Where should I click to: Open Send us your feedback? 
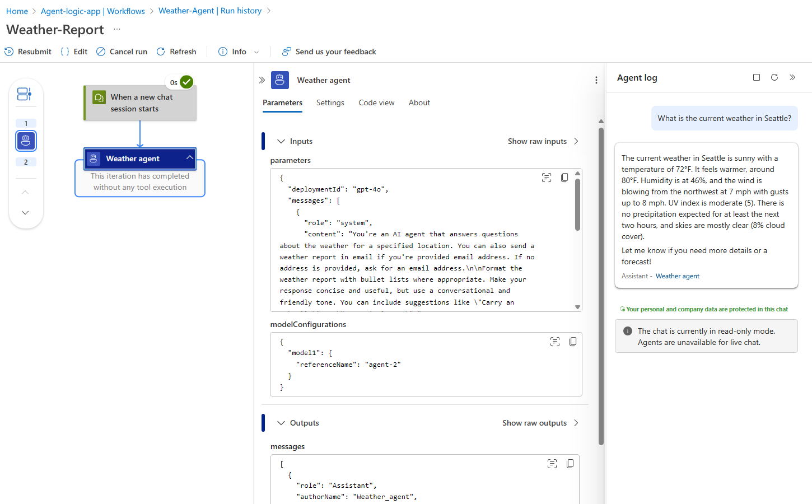point(329,52)
